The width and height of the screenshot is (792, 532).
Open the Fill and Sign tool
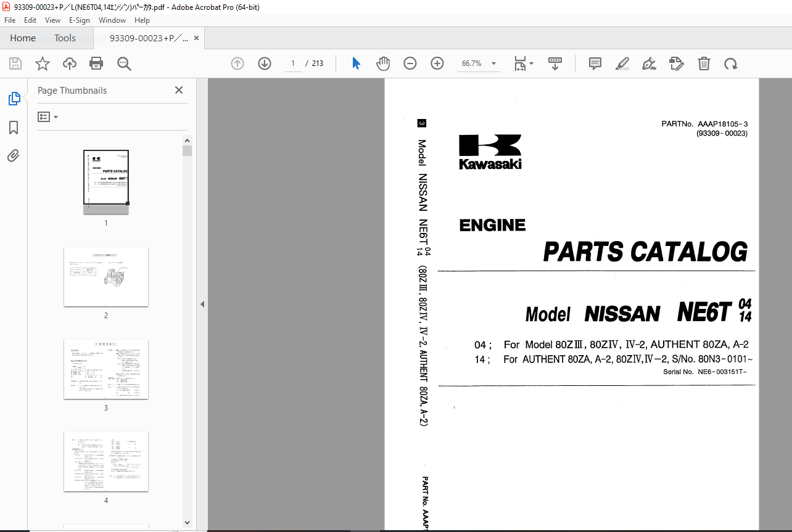click(x=649, y=63)
